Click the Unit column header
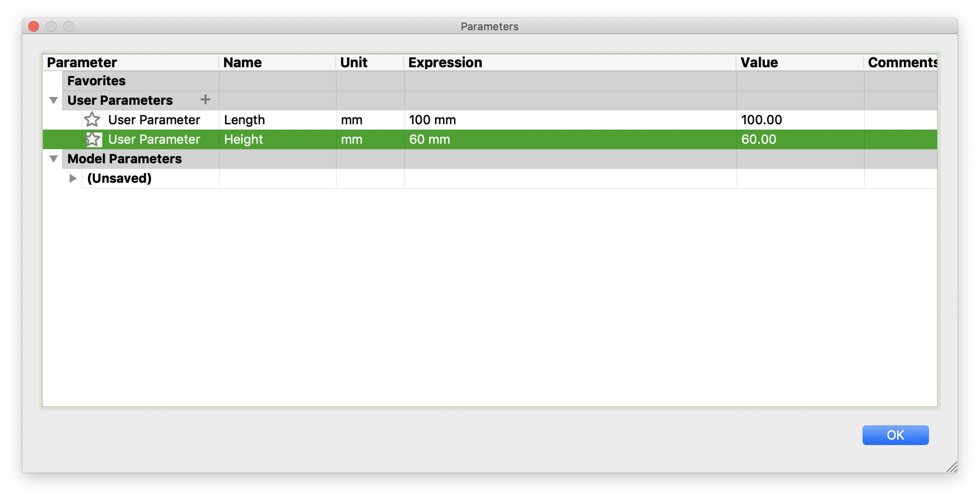 click(354, 62)
